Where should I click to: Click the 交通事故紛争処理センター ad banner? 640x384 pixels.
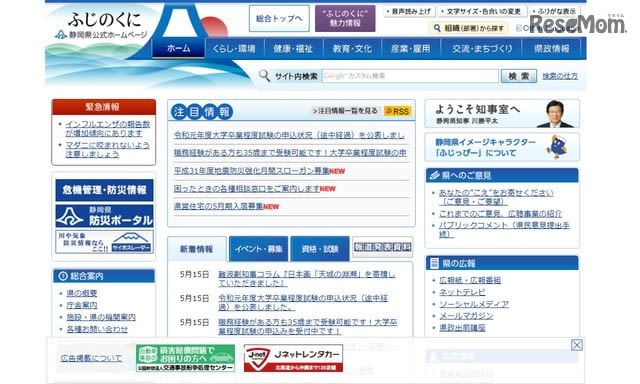coord(185,358)
